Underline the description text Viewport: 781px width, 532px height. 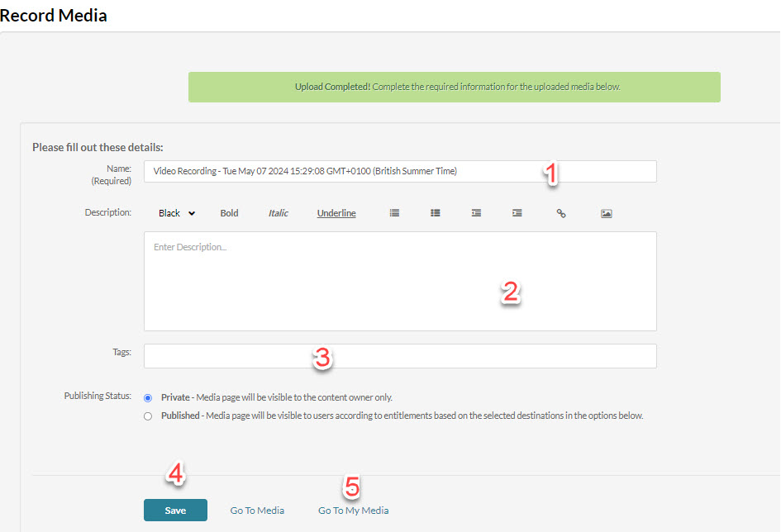(x=336, y=212)
